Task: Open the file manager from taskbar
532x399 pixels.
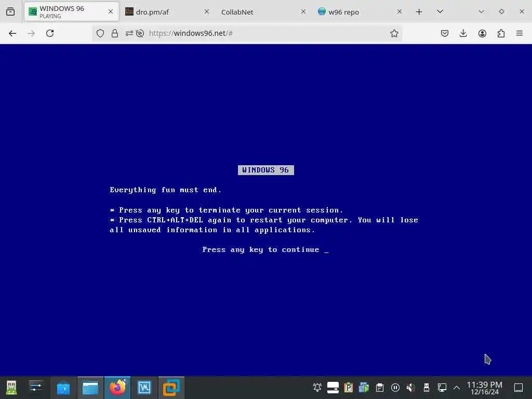Action: click(90, 388)
